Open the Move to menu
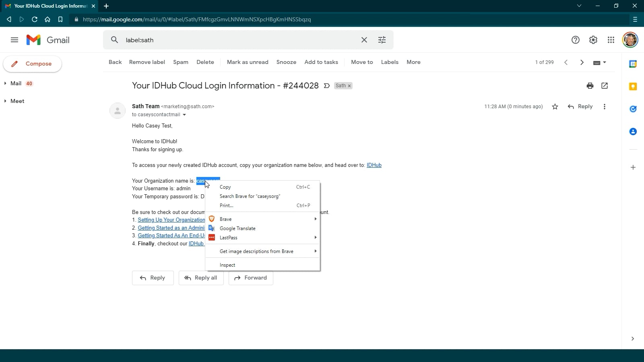The height and width of the screenshot is (362, 644). 362,62
